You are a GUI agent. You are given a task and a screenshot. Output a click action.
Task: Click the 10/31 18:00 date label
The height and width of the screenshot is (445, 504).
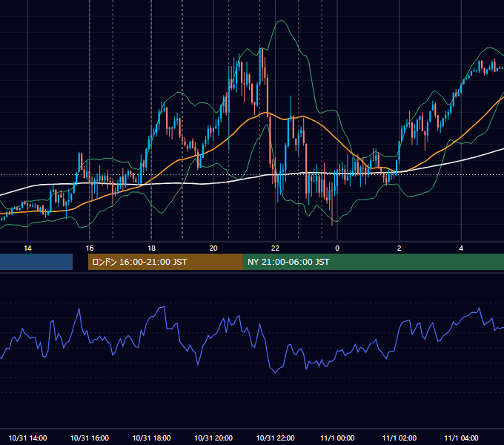click(x=151, y=438)
